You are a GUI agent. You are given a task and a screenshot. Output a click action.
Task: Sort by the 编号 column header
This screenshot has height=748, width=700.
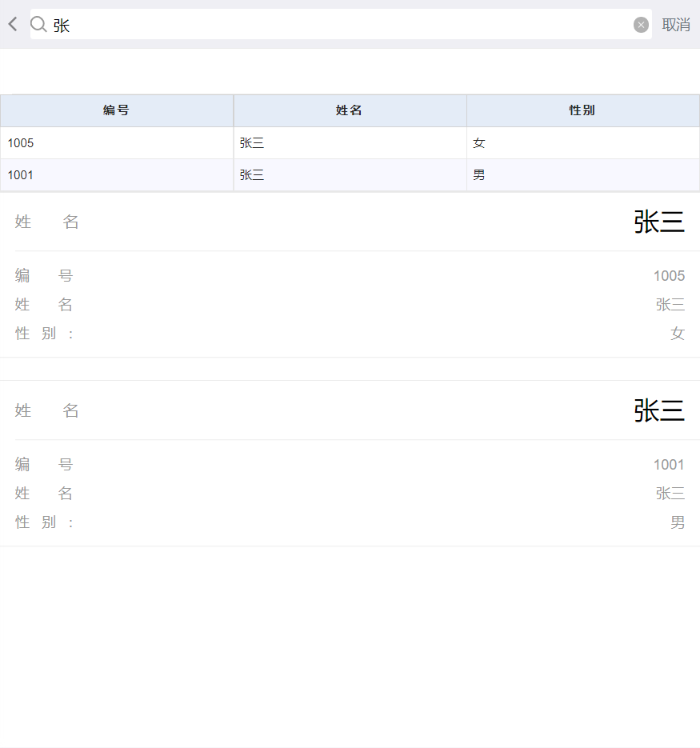pyautogui.click(x=117, y=110)
